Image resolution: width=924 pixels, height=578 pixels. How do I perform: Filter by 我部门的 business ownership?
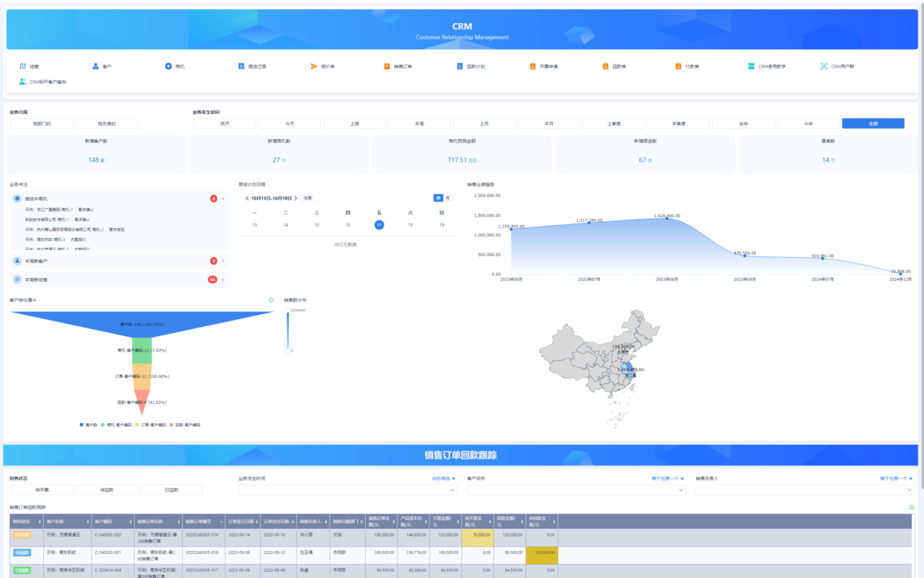[x=42, y=123]
